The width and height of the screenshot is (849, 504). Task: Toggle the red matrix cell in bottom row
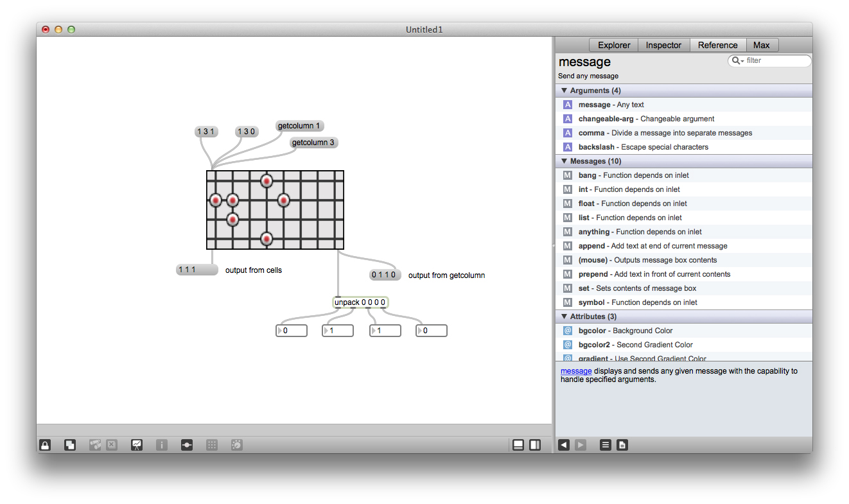click(267, 239)
